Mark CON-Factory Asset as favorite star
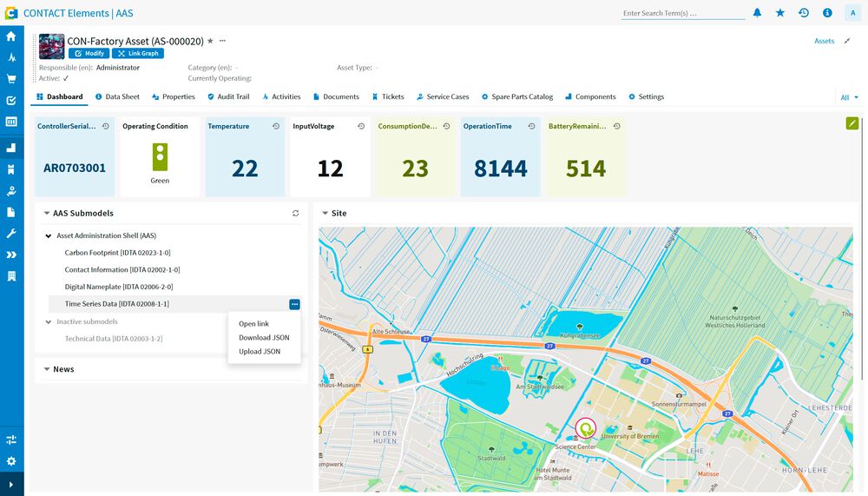This screenshot has height=496, width=868. pos(210,41)
